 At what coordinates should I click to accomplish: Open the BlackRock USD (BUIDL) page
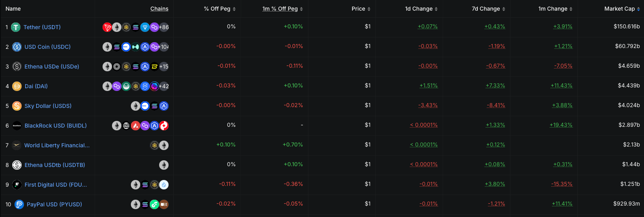point(55,126)
